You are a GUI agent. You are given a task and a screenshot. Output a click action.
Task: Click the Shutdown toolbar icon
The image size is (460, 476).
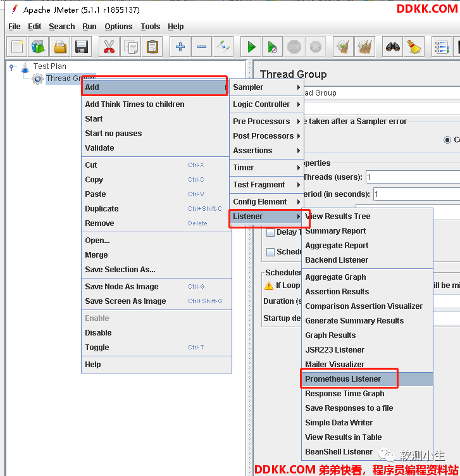(316, 47)
